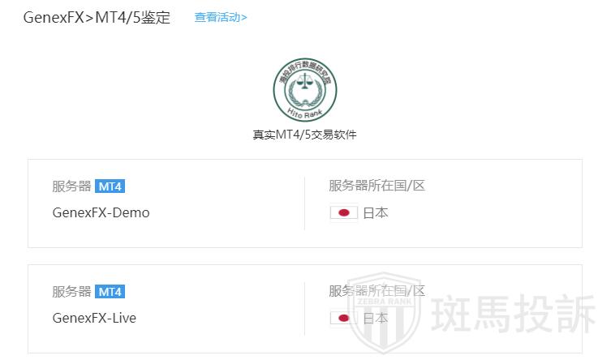Select the GenexFX-Demo server name

[101, 212]
